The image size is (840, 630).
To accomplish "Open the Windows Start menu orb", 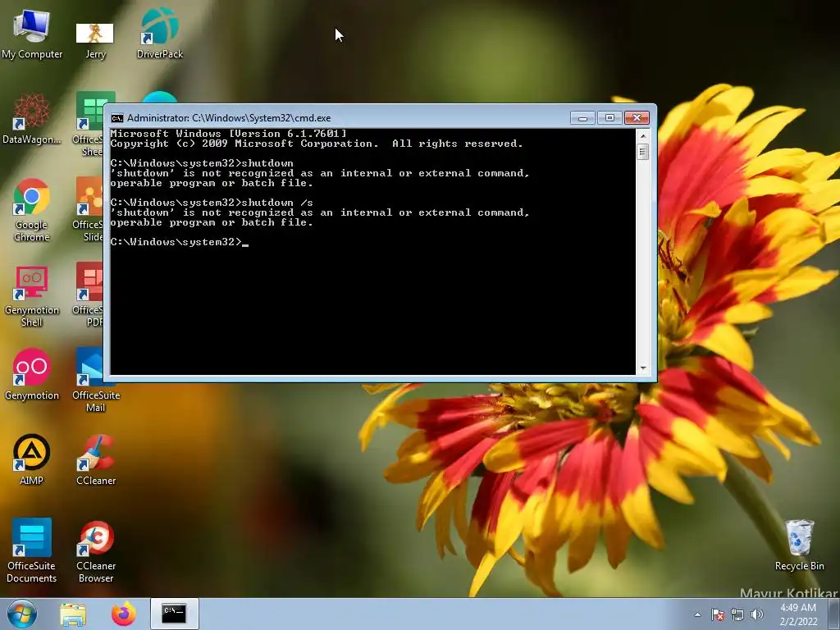I will tap(22, 614).
